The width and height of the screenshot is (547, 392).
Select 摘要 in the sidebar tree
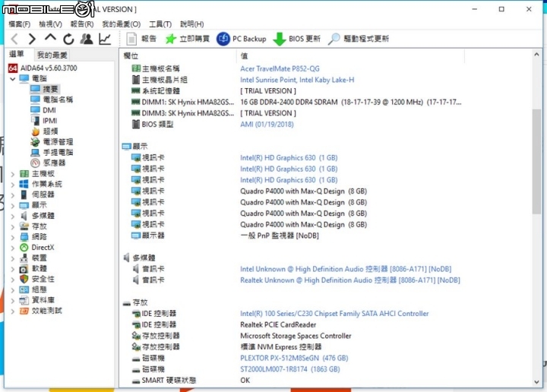tap(45, 89)
